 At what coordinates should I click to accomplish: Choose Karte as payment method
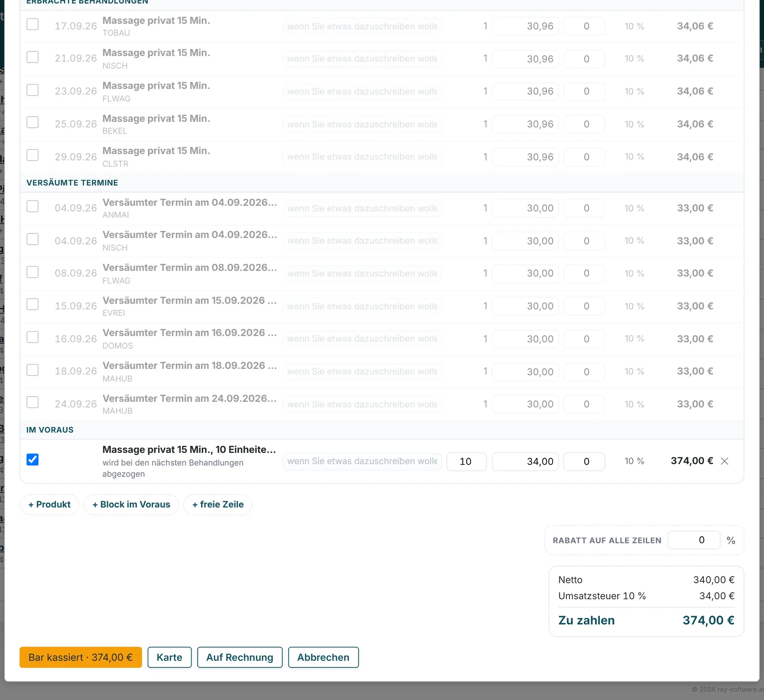point(170,657)
